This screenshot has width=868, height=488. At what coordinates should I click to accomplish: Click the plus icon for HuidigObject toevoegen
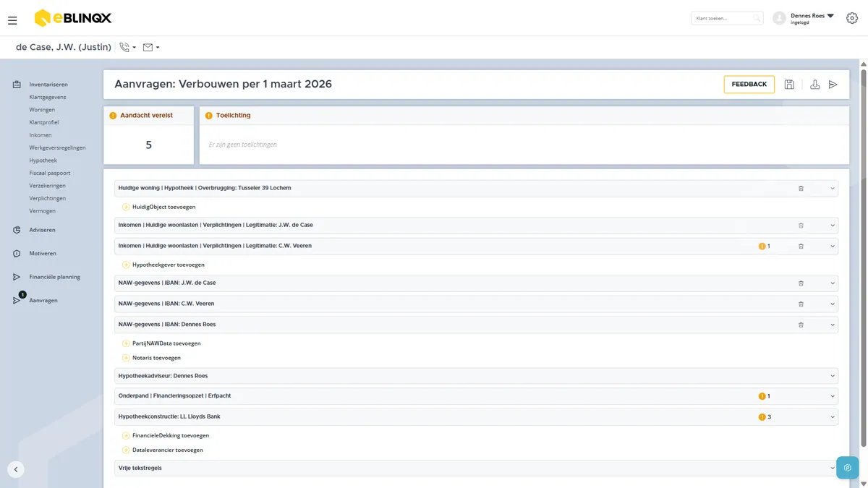point(126,207)
